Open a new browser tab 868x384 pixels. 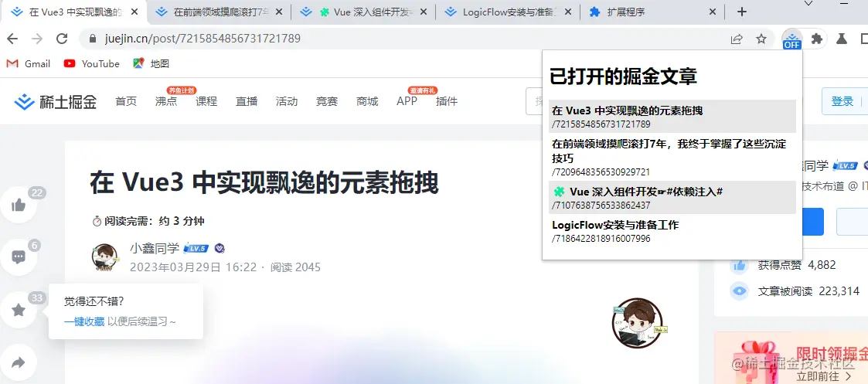pyautogui.click(x=743, y=12)
